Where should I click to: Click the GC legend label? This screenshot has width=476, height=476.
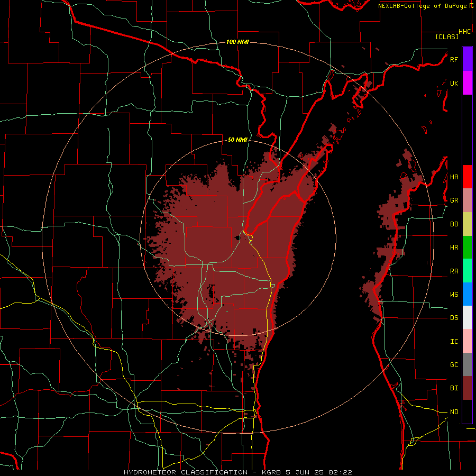tap(454, 365)
